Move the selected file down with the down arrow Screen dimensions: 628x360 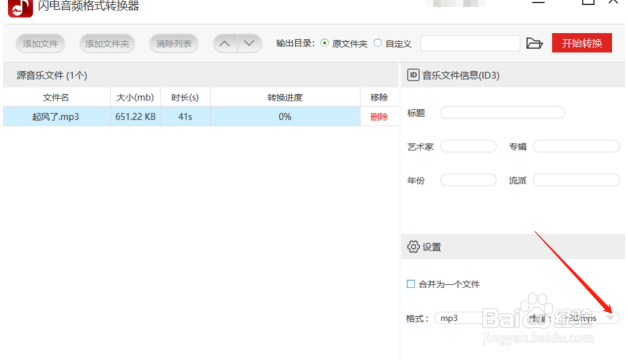click(x=250, y=43)
